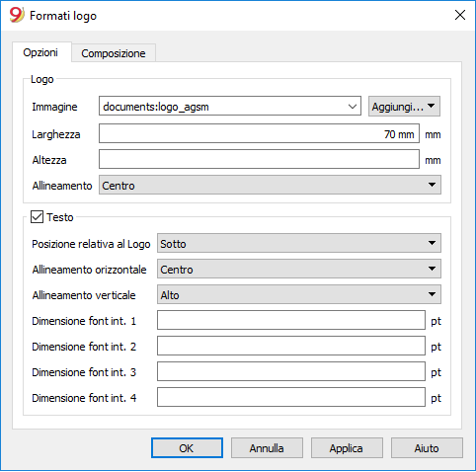This screenshot has height=472, width=476.
Task: Focus the Dimensione font int. 1 field
Action: (x=291, y=320)
